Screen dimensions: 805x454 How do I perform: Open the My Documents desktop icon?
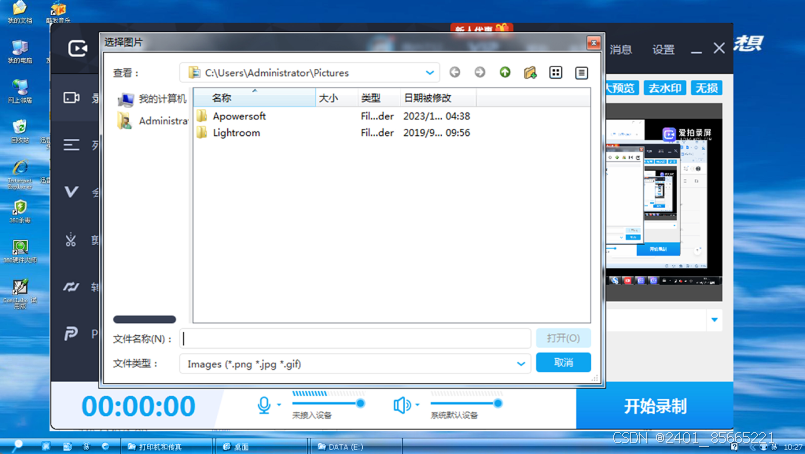[x=20, y=12]
